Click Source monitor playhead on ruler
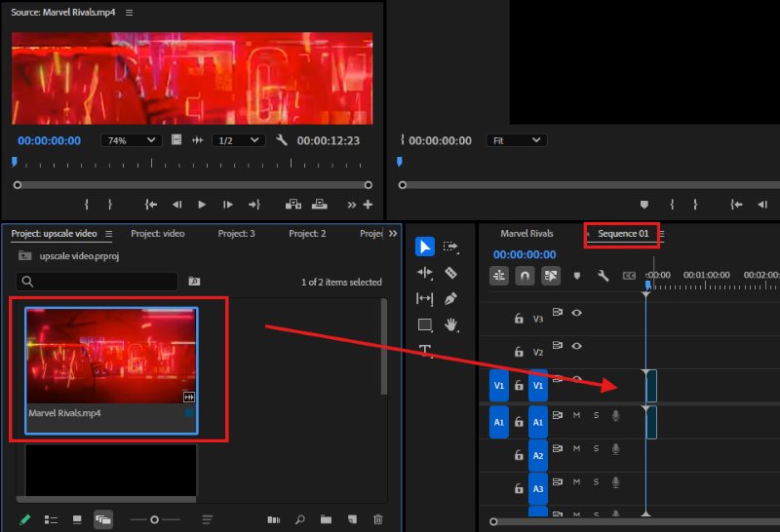This screenshot has height=532, width=780. 15,161
